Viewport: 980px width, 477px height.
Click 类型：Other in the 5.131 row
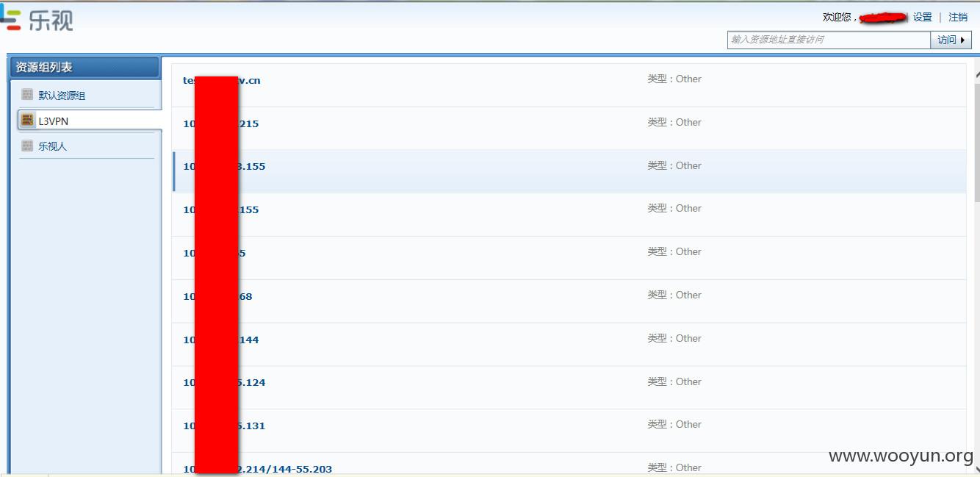pyautogui.click(x=674, y=424)
